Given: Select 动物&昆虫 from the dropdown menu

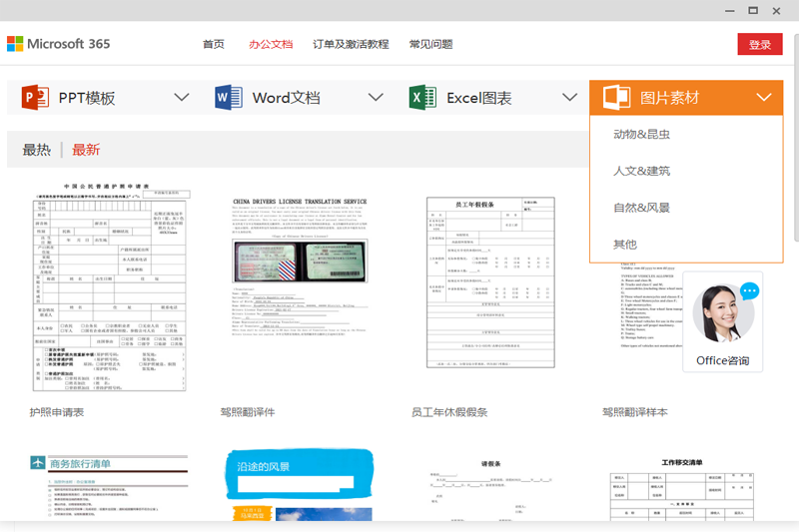Looking at the screenshot, I should pyautogui.click(x=641, y=135).
